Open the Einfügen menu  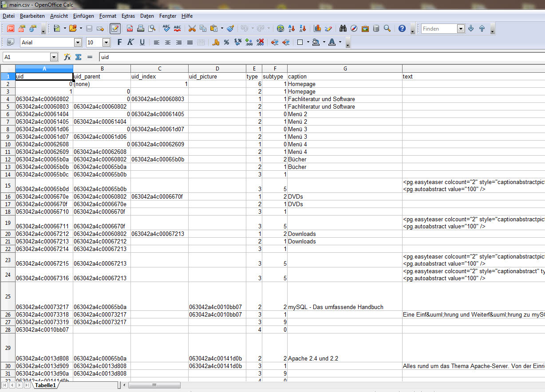coord(83,16)
